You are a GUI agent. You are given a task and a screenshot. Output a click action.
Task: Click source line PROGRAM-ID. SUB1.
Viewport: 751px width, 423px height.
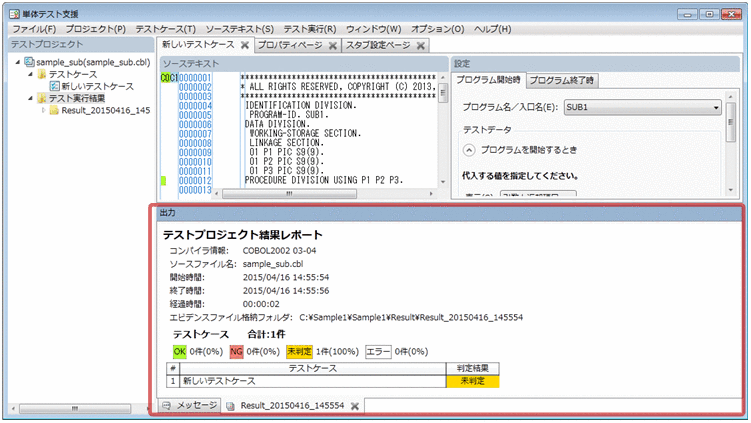tap(289, 115)
